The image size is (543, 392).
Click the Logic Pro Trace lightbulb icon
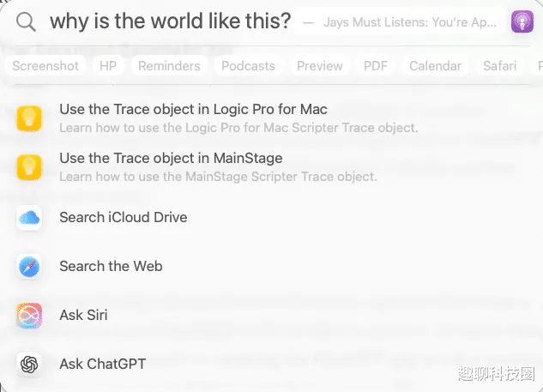[x=29, y=118]
